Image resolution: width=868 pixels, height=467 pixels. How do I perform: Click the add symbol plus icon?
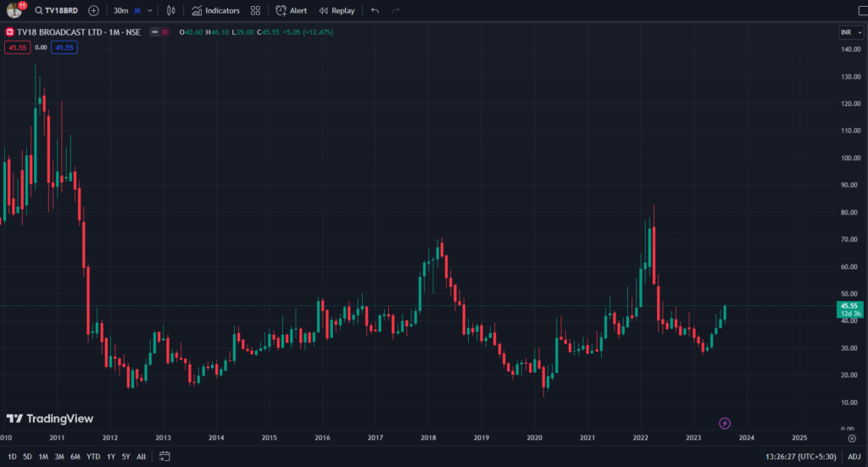93,10
